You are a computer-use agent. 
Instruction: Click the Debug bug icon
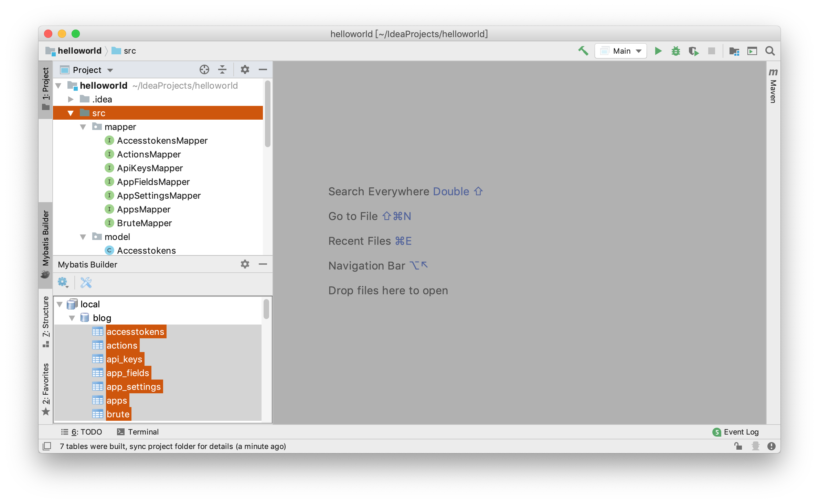click(676, 51)
